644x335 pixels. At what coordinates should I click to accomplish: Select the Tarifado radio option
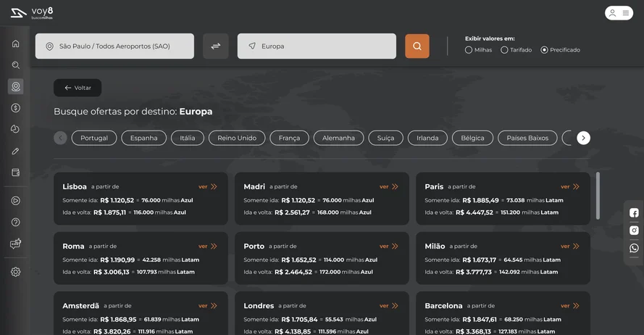pyautogui.click(x=504, y=50)
